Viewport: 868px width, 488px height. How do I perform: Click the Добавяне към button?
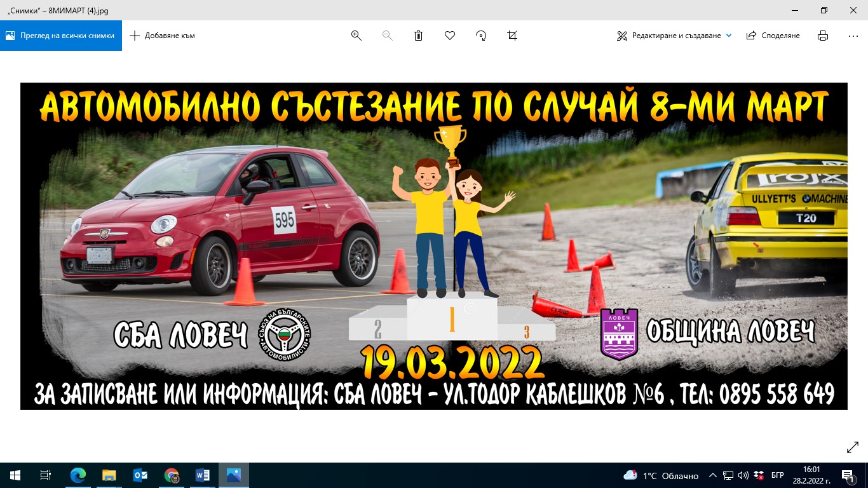pyautogui.click(x=162, y=36)
